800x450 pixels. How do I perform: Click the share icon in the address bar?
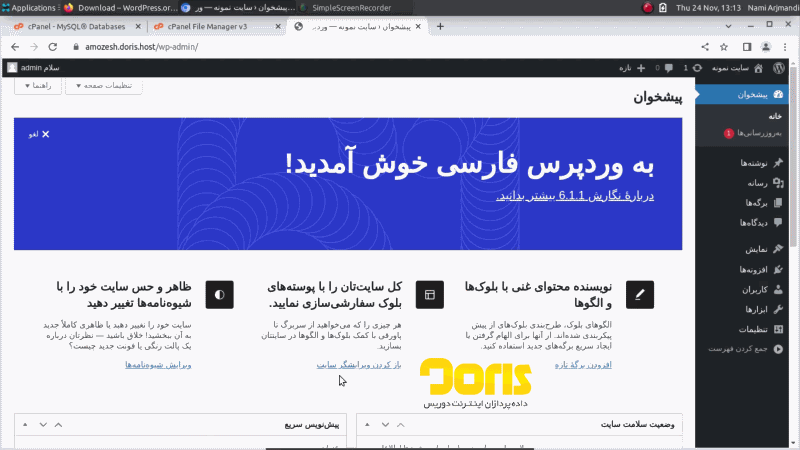tap(705, 47)
